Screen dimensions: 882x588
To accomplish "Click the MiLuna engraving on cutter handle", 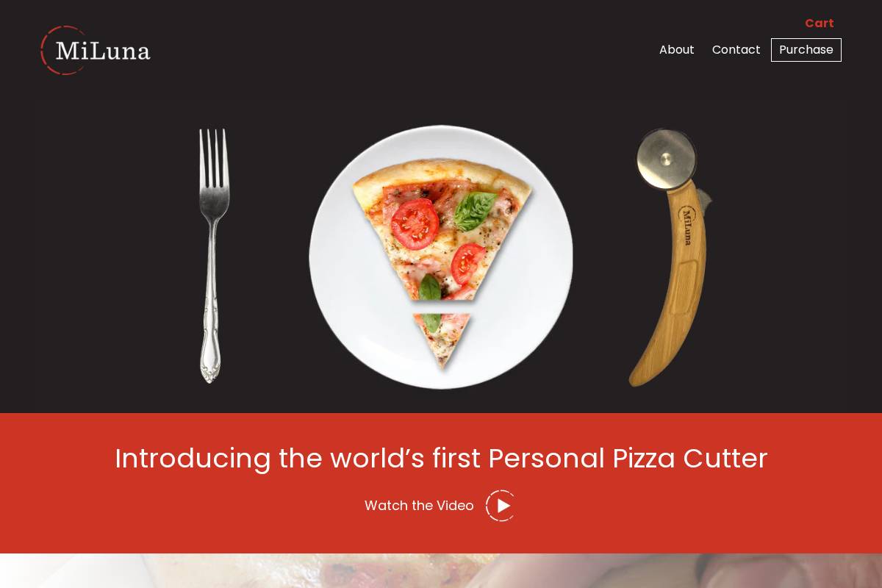I will point(686,226).
